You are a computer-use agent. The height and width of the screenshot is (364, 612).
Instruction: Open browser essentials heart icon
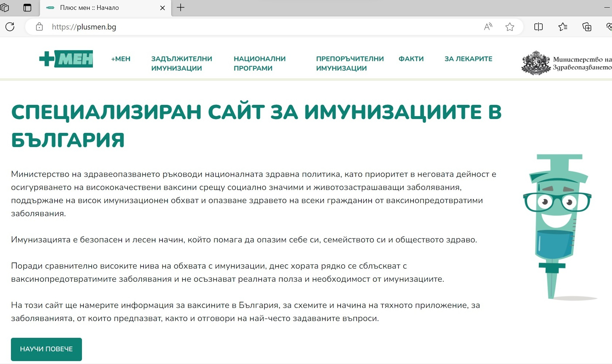[609, 27]
